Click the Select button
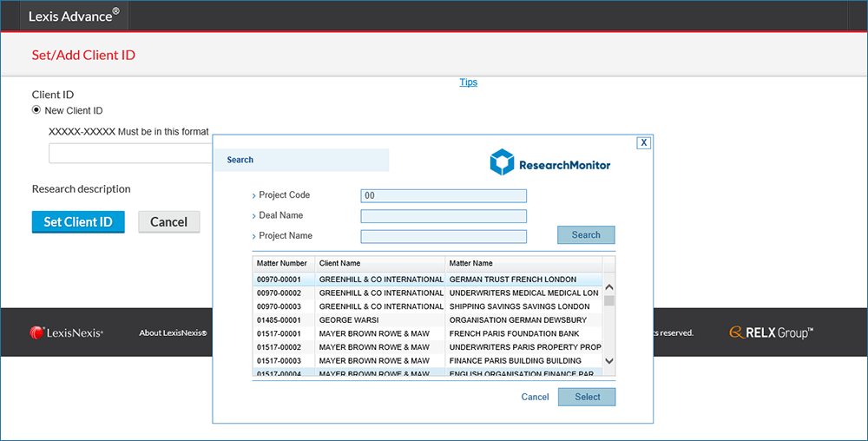868x441 pixels. 587,397
